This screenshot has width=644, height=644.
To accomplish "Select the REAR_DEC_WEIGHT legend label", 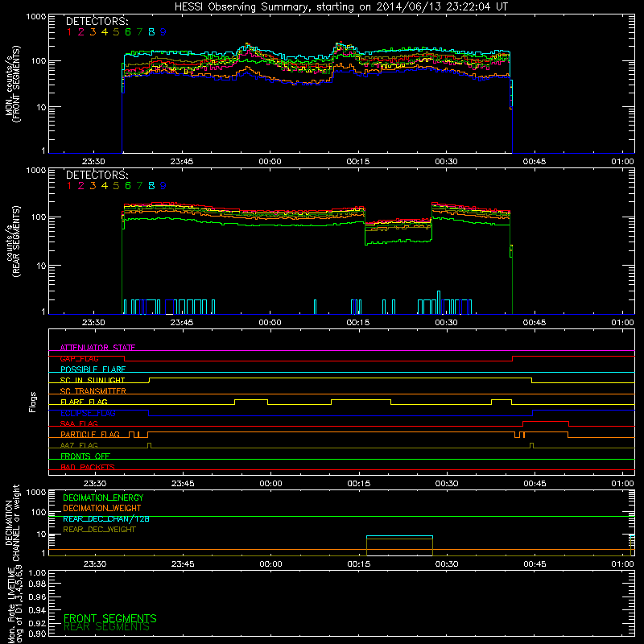I will pyautogui.click(x=99, y=530).
